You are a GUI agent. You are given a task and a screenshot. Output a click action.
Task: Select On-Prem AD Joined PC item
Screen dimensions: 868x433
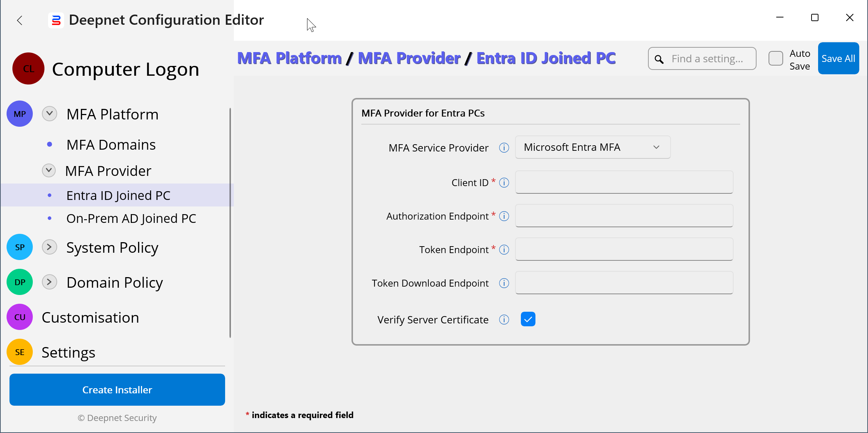[x=131, y=219]
